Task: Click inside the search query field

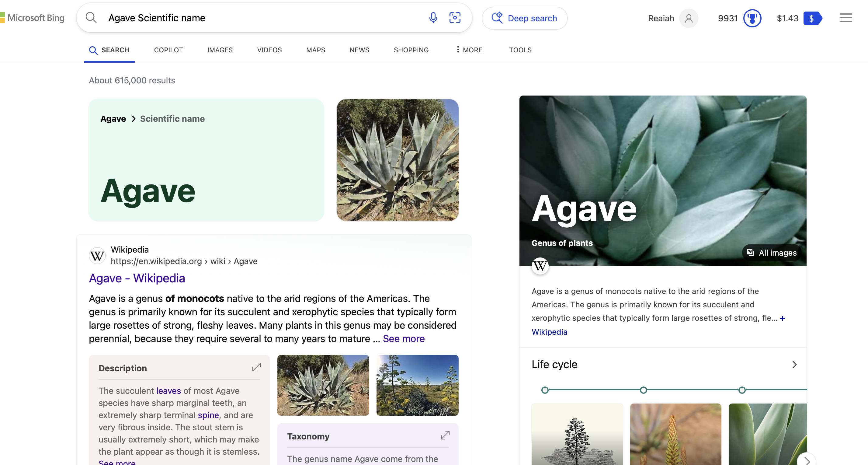Action: pyautogui.click(x=263, y=18)
